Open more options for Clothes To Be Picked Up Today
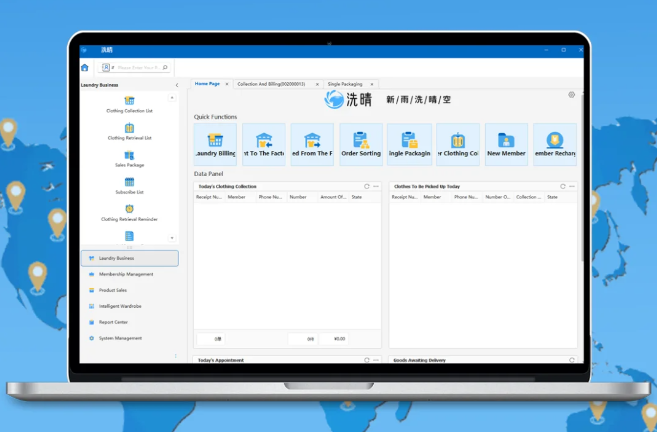This screenshot has height=432, width=657. click(x=572, y=186)
